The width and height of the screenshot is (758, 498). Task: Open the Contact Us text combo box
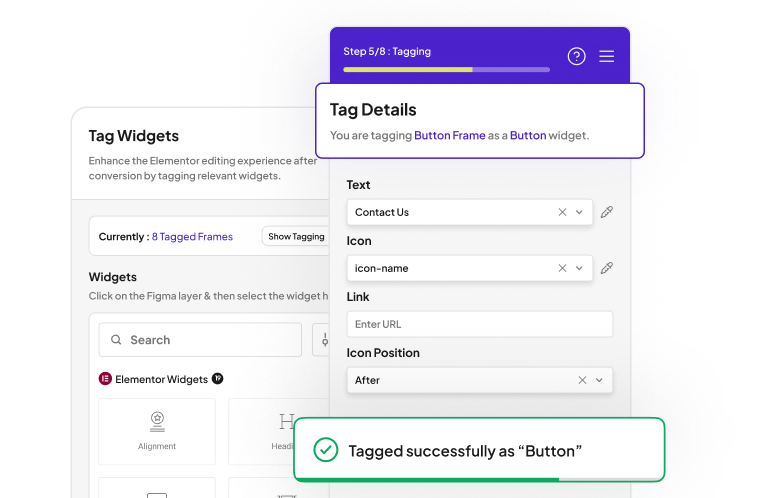click(469, 212)
